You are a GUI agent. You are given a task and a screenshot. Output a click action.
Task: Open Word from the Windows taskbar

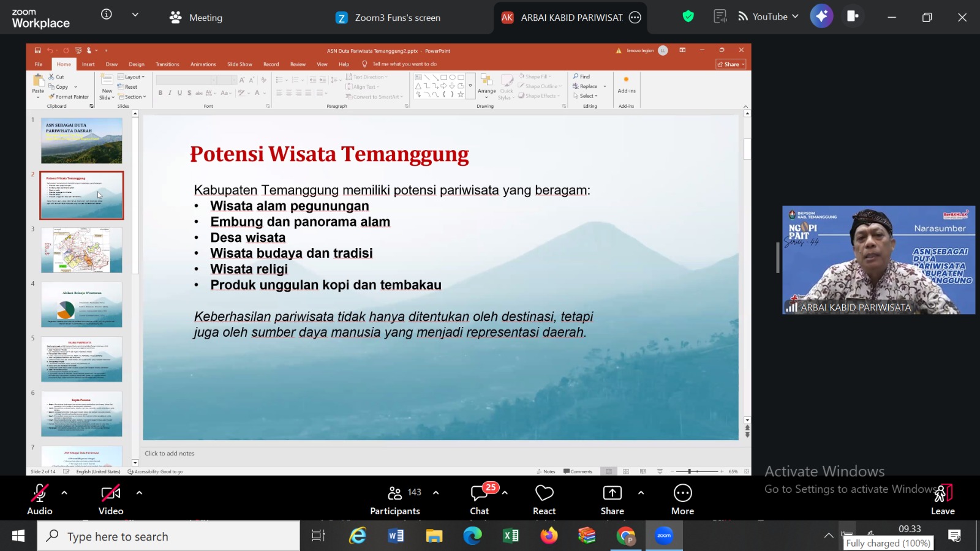click(x=396, y=536)
